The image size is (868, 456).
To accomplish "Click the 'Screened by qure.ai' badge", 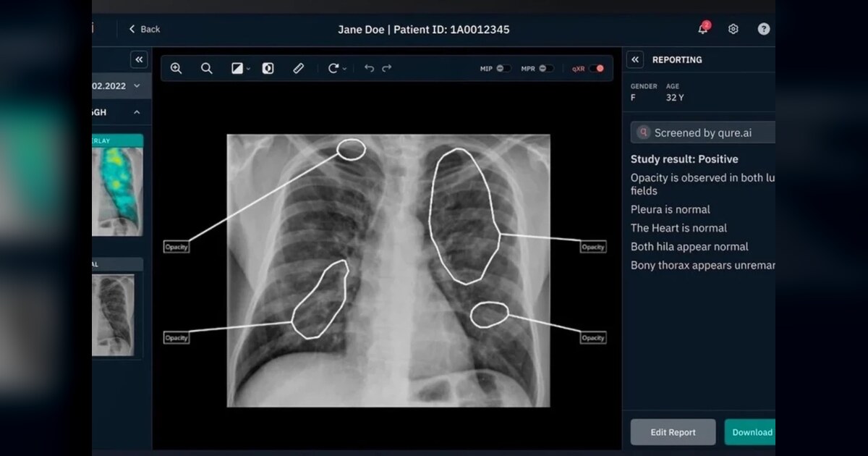I will point(703,132).
